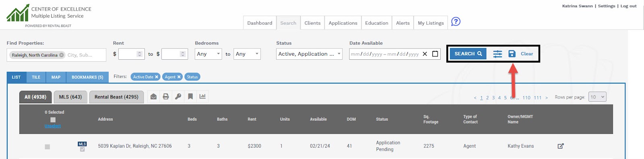Sort by the Rent column header
The width and height of the screenshot is (644, 159).
point(252,119)
